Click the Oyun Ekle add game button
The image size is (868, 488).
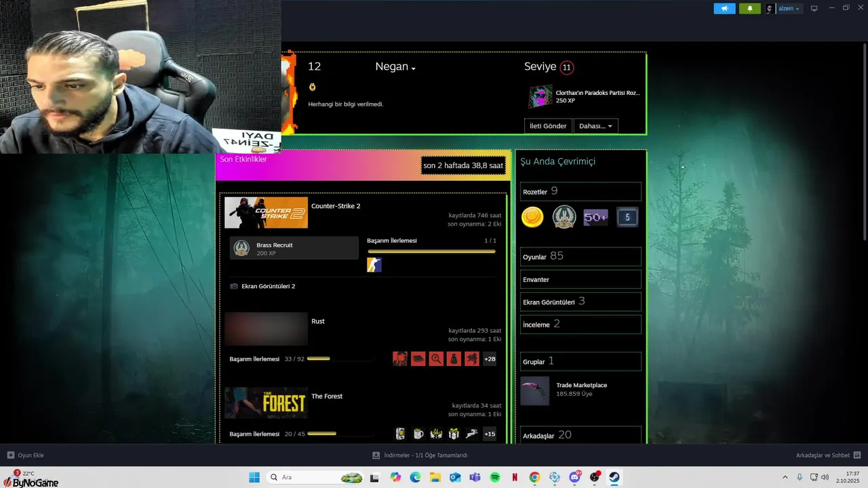pyautogui.click(x=26, y=455)
